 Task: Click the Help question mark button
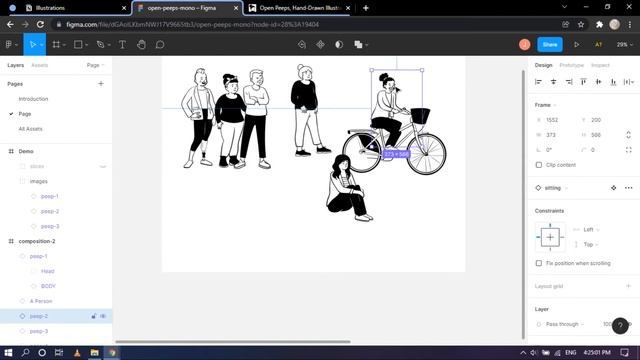pyautogui.click(x=620, y=326)
